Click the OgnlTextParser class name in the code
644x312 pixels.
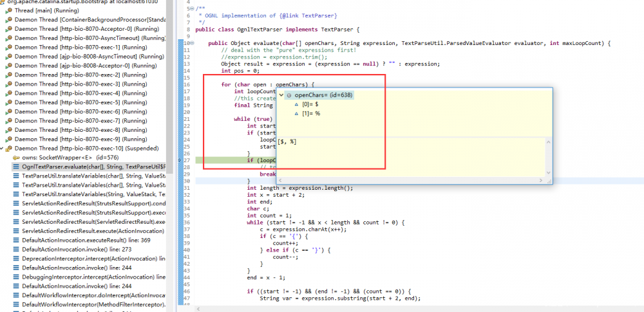pyautogui.click(x=260, y=30)
